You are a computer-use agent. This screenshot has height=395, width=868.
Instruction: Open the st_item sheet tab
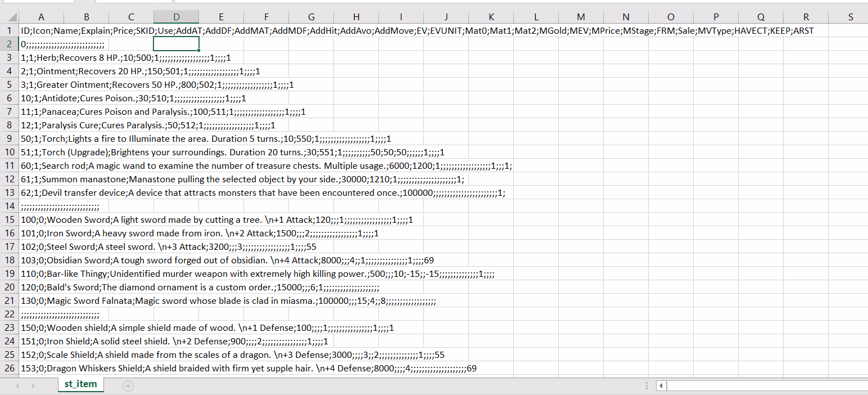(x=80, y=384)
